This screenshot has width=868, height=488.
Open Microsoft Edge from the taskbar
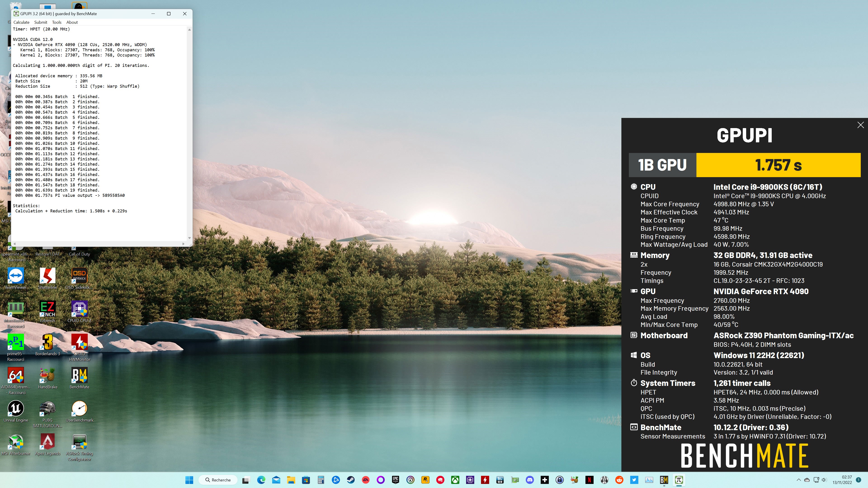[261, 480]
